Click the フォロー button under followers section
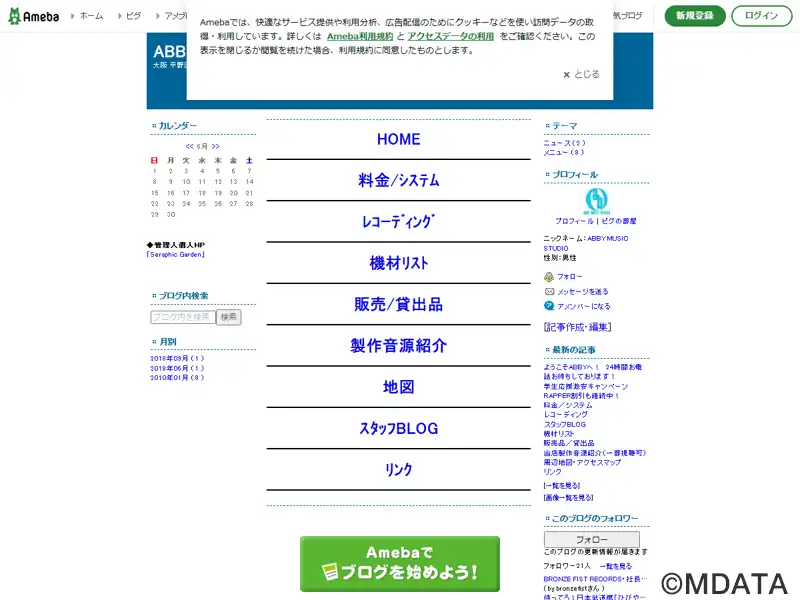The image size is (800, 600). 592,539
